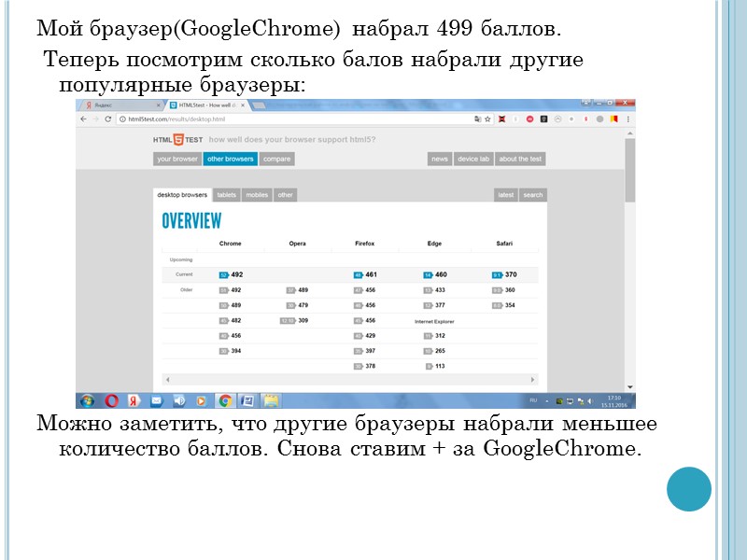Open the Word taskbar icon
Screen dimensions: 747x560
247,401
